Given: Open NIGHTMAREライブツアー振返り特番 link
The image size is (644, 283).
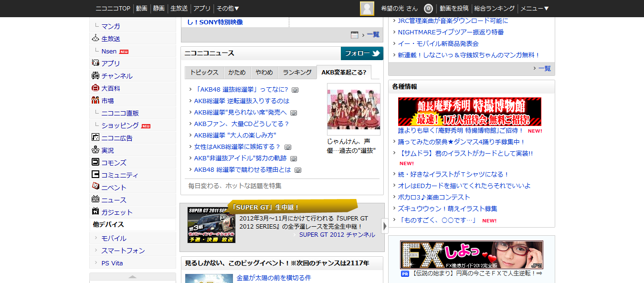Looking at the screenshot, I should 451,32.
